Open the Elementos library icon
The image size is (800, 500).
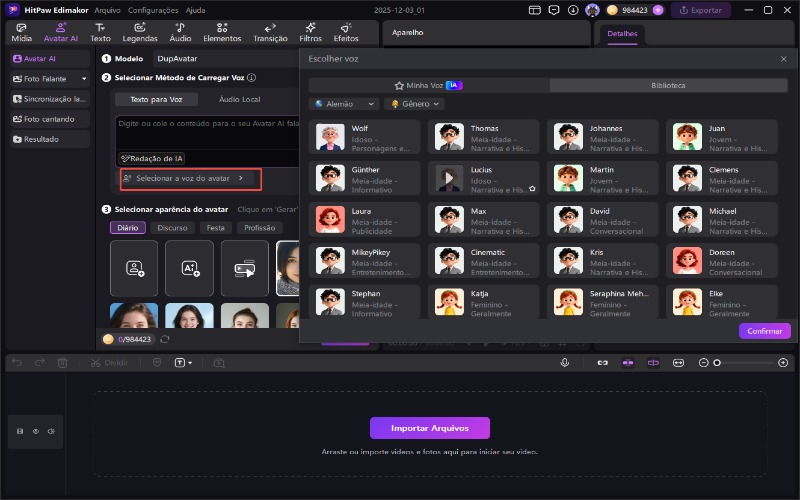[x=222, y=32]
